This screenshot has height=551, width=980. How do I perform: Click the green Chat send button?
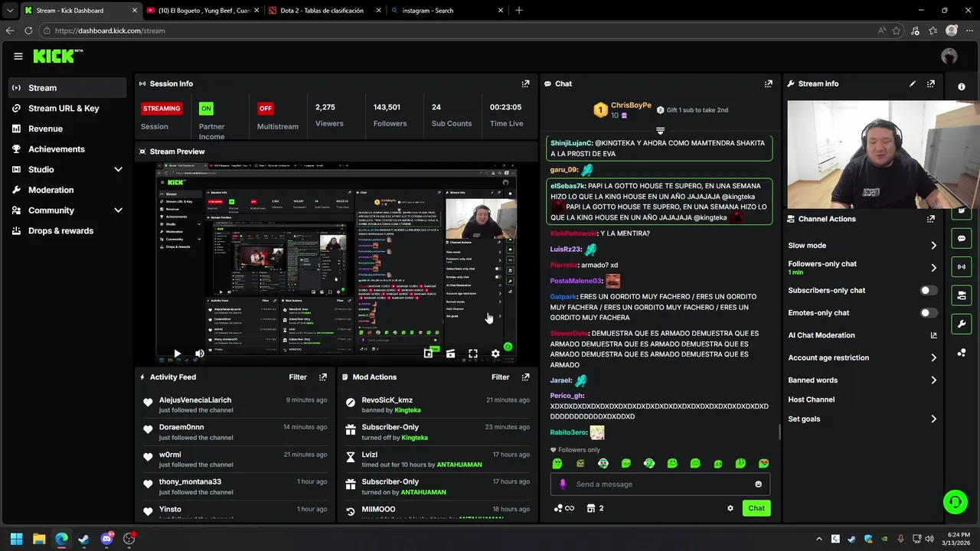756,508
